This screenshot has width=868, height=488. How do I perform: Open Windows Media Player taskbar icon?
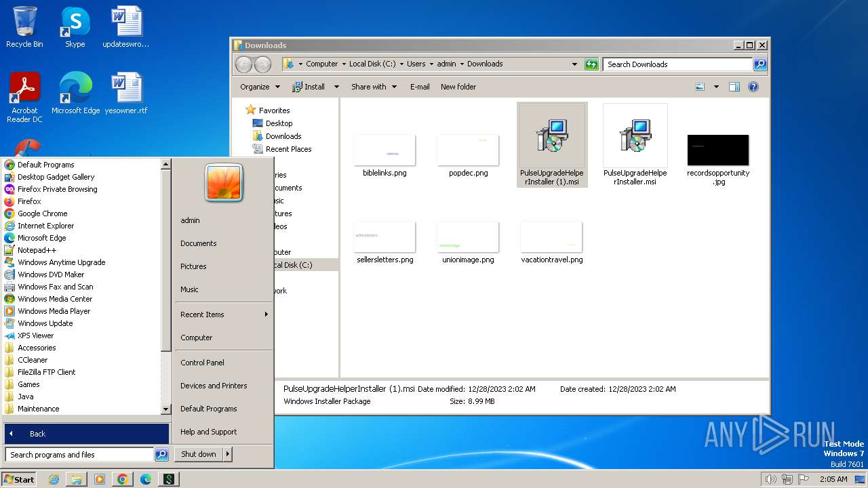[99, 479]
